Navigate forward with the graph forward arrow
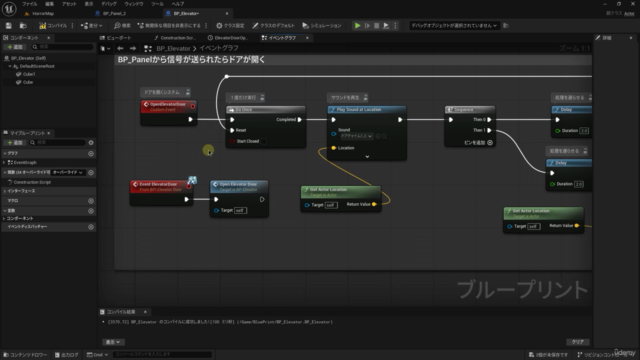 click(133, 48)
